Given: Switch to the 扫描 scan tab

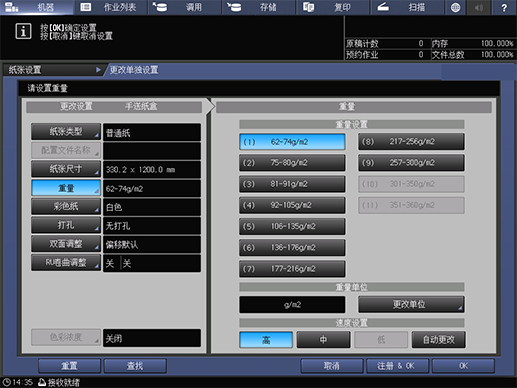Looking at the screenshot, I should [407, 7].
